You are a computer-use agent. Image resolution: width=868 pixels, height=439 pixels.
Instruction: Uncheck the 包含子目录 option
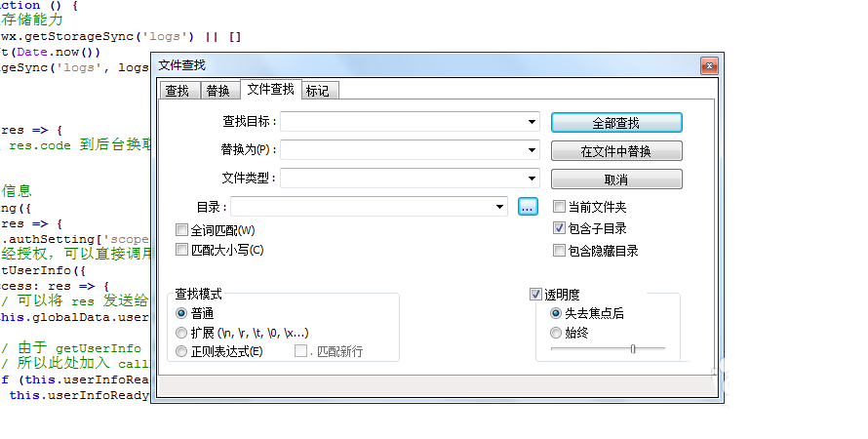pyautogui.click(x=559, y=228)
